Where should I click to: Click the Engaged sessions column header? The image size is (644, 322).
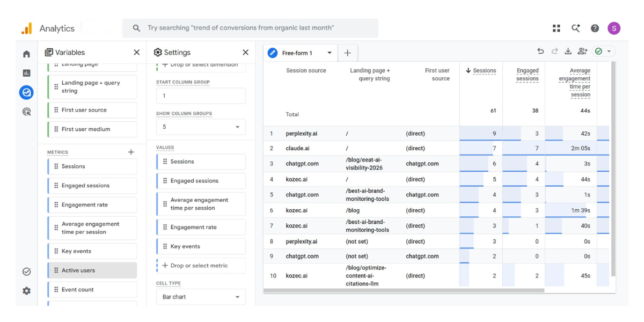(x=527, y=75)
